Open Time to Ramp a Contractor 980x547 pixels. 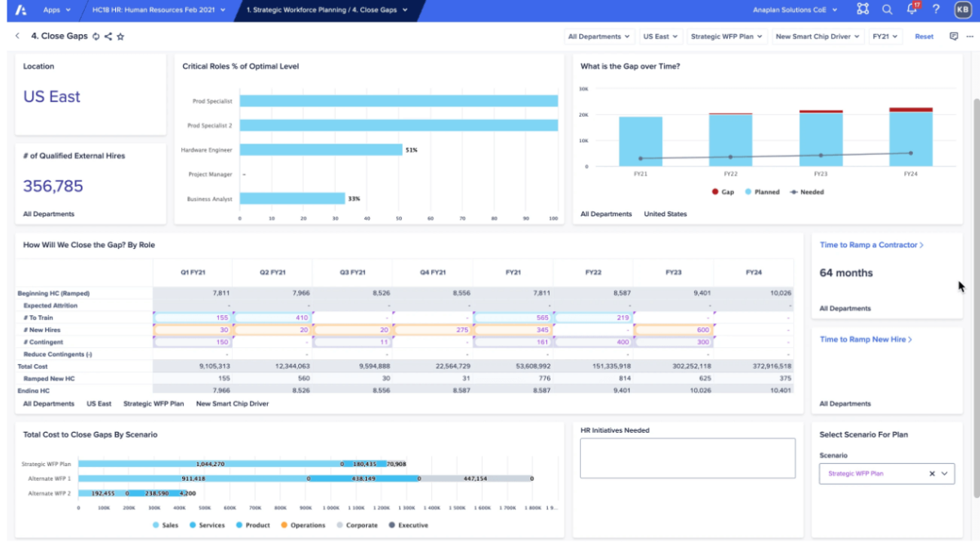coord(870,244)
